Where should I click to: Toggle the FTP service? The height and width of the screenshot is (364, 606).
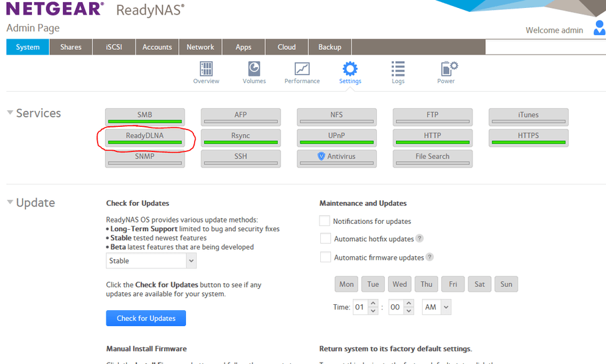[433, 117]
